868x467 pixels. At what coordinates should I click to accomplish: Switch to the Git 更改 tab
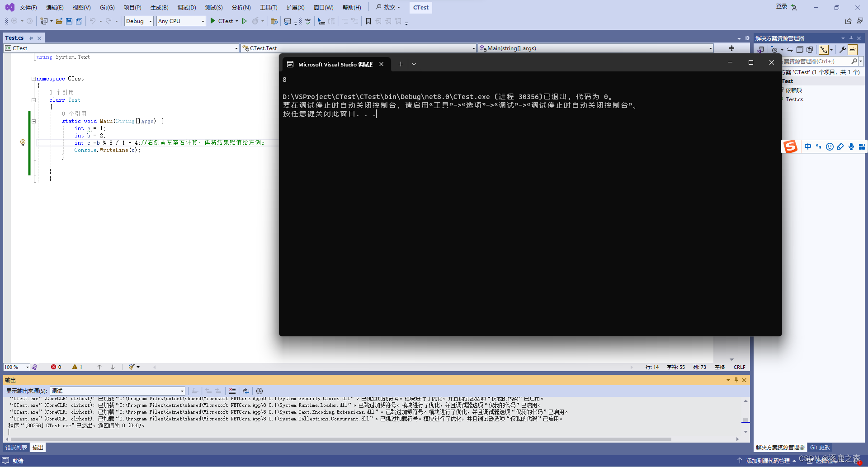tap(820, 448)
